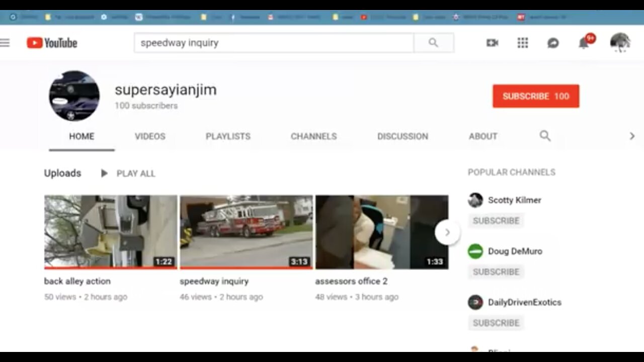
Task: Click the 3:13 duration badge
Action: pyautogui.click(x=299, y=261)
